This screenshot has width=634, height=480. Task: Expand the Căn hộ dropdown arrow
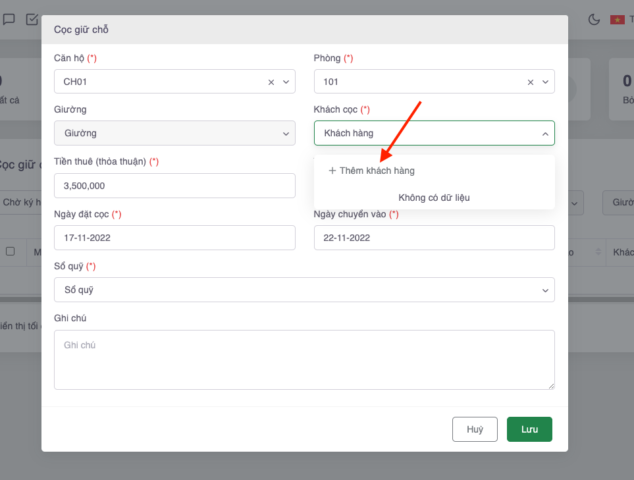click(x=286, y=82)
